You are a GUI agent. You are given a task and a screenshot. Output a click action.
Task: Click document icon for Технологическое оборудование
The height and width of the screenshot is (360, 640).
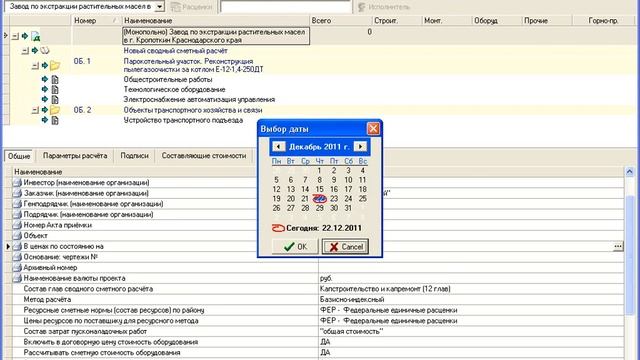(55, 89)
